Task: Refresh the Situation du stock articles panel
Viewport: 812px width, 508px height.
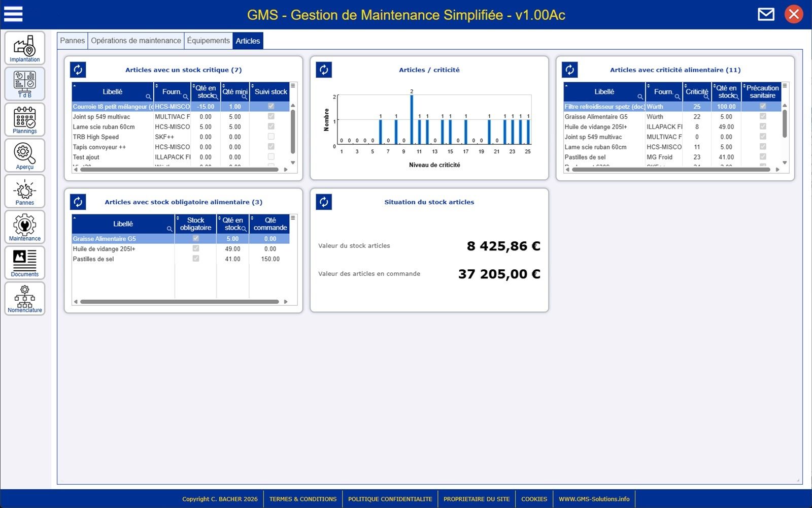Action: tap(324, 202)
